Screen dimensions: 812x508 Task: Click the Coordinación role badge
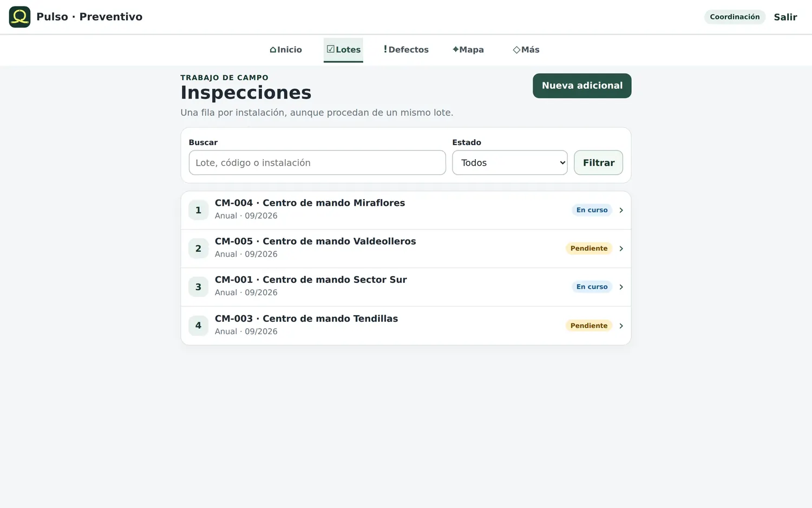pyautogui.click(x=735, y=17)
